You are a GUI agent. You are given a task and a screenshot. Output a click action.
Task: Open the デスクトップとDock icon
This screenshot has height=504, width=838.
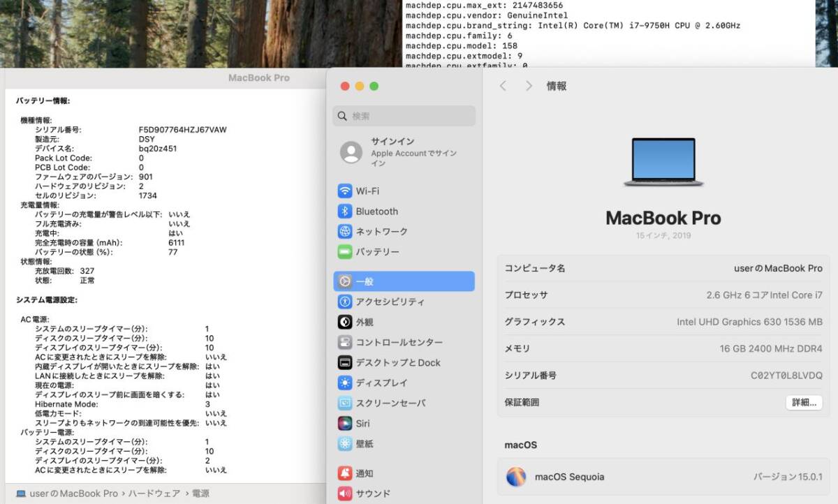click(344, 362)
